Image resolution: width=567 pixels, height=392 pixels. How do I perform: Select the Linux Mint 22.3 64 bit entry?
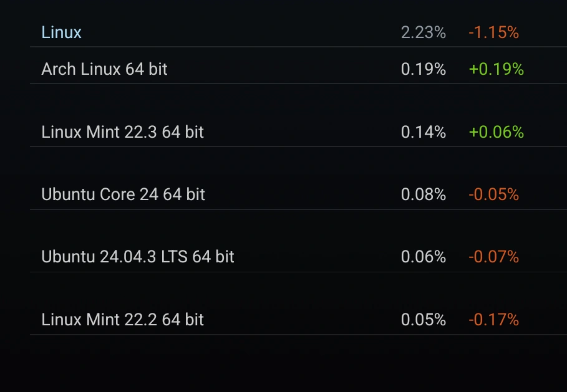click(x=122, y=132)
